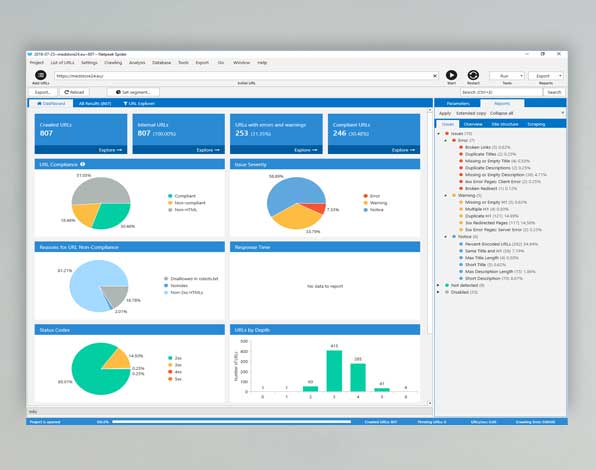Open the Overview tab in reports

(473, 124)
